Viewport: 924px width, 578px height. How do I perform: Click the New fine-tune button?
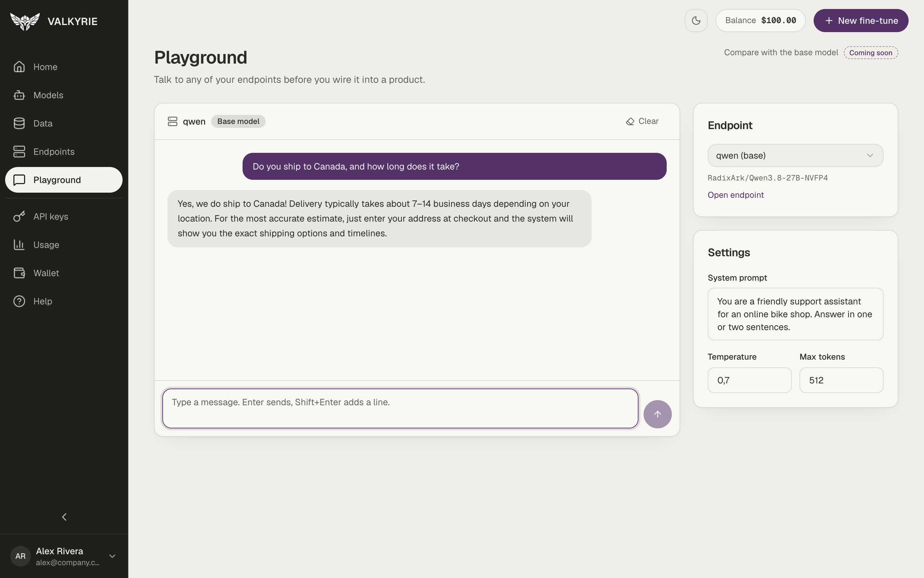(x=860, y=21)
